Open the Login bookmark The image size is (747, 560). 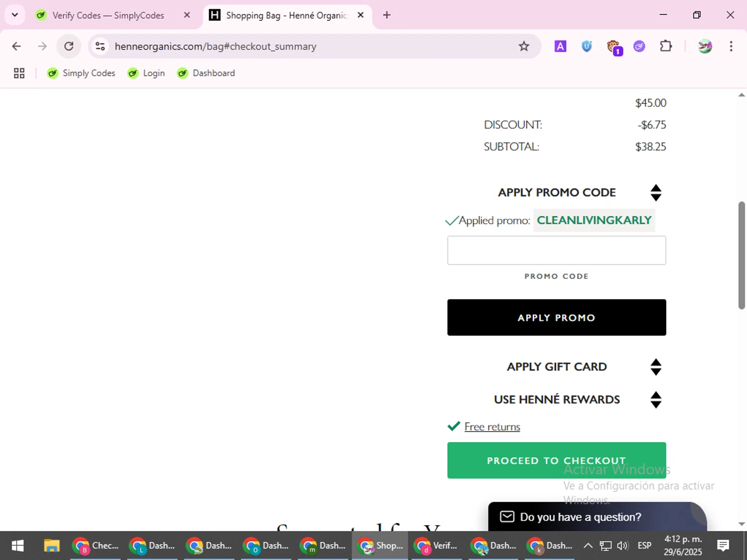click(146, 73)
